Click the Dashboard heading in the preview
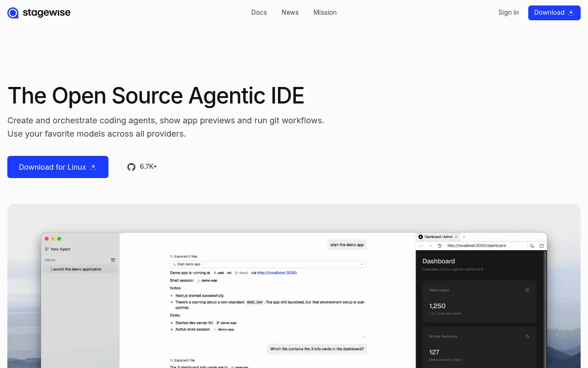The height and width of the screenshot is (368, 588). tap(439, 261)
